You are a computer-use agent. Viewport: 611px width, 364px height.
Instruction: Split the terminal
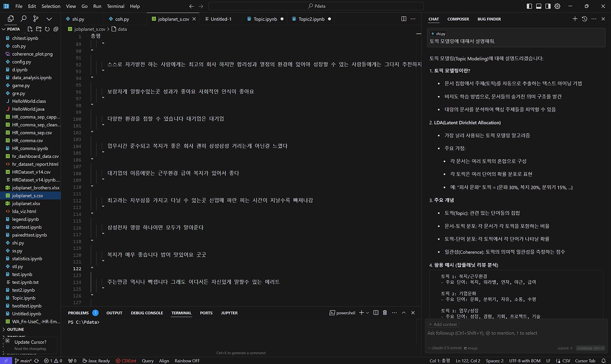[x=376, y=312]
